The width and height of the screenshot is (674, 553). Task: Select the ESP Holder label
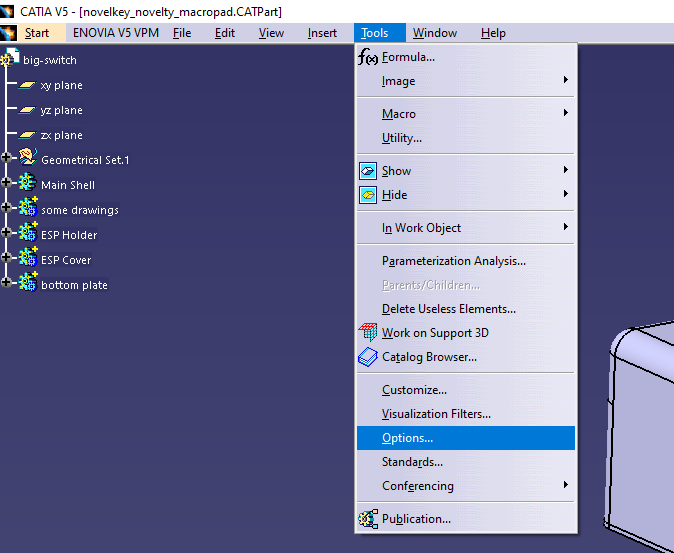tap(69, 235)
